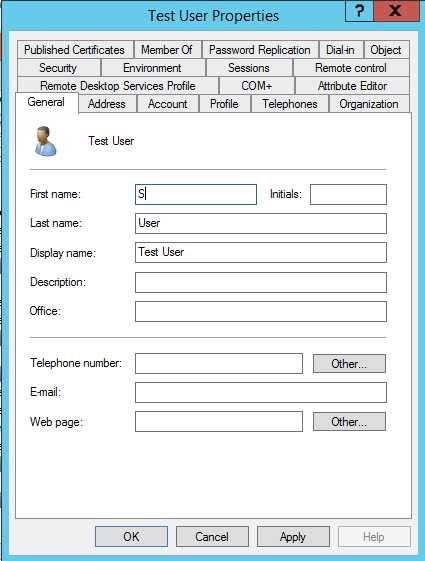Open Other telephone numbers

pos(349,364)
